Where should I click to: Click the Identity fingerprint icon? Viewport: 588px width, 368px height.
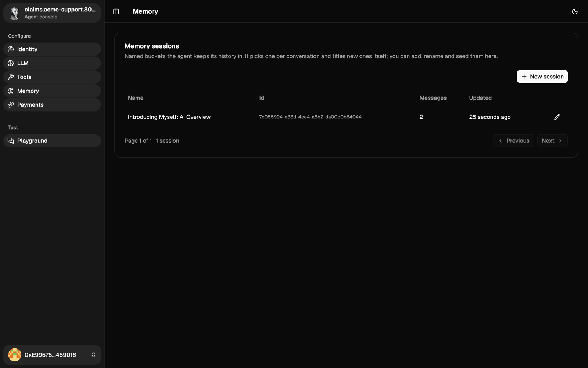(x=11, y=49)
